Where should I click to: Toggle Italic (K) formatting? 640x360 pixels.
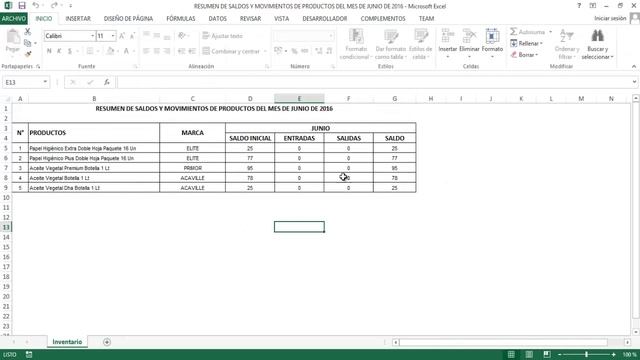59,51
